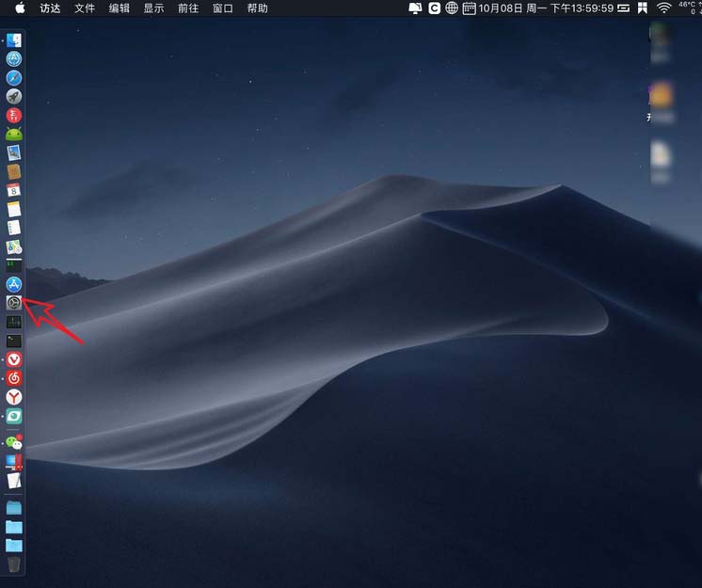This screenshot has height=588, width=702.
Task: Open Calendar showing date 8
Action: (x=14, y=190)
